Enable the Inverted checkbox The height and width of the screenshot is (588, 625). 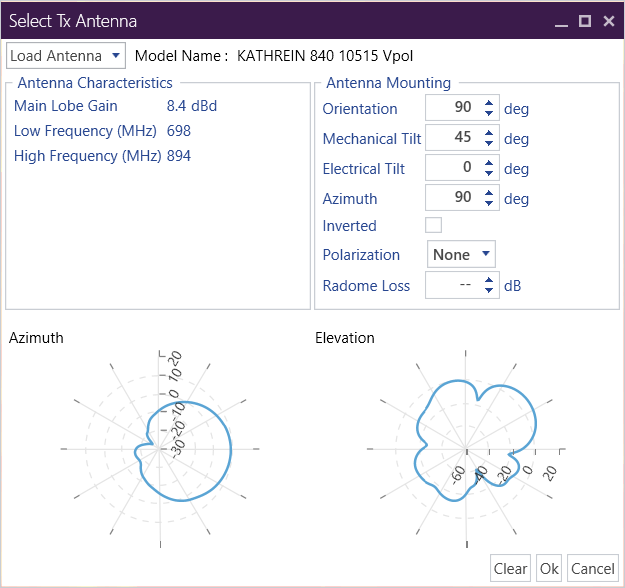tap(434, 226)
